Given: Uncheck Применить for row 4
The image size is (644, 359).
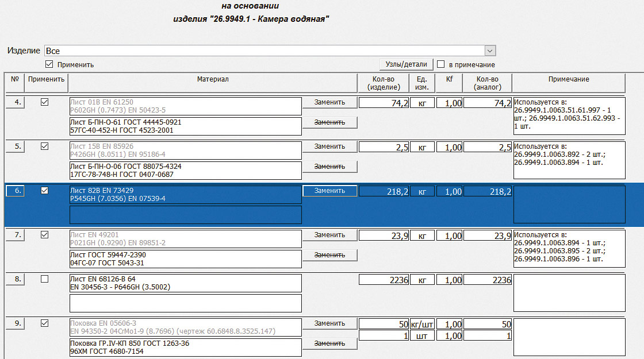Looking at the screenshot, I should 45,102.
